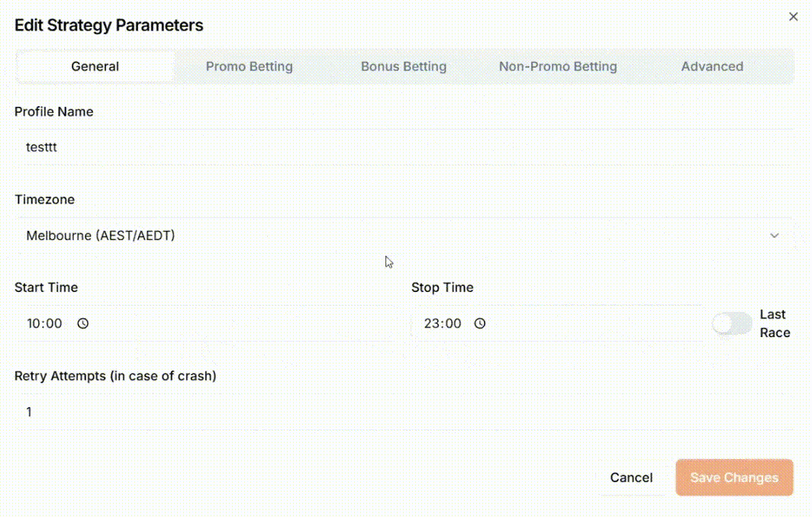Image resolution: width=812 pixels, height=517 pixels.
Task: Select the General tab
Action: pos(95,66)
